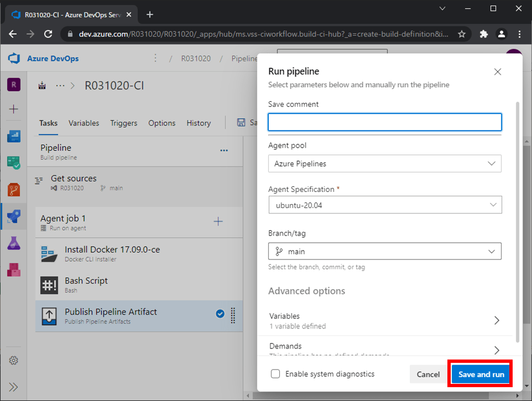
Task: Open Artifacts hub in sidebar
Action: coord(14,270)
